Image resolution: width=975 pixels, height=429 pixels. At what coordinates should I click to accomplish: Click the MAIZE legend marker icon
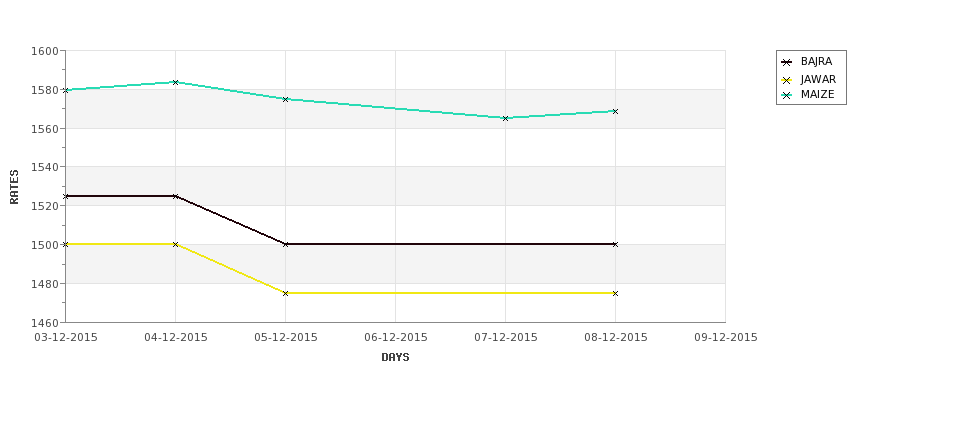pyautogui.click(x=787, y=96)
